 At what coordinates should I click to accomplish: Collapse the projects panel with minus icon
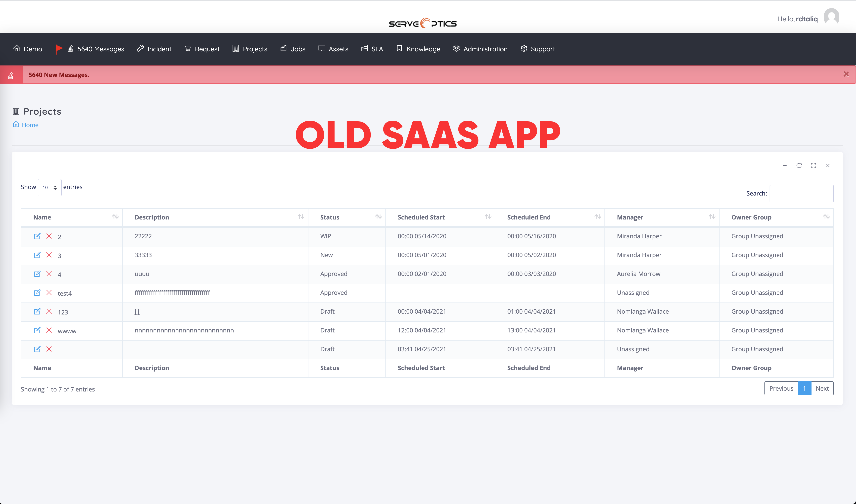tap(784, 165)
